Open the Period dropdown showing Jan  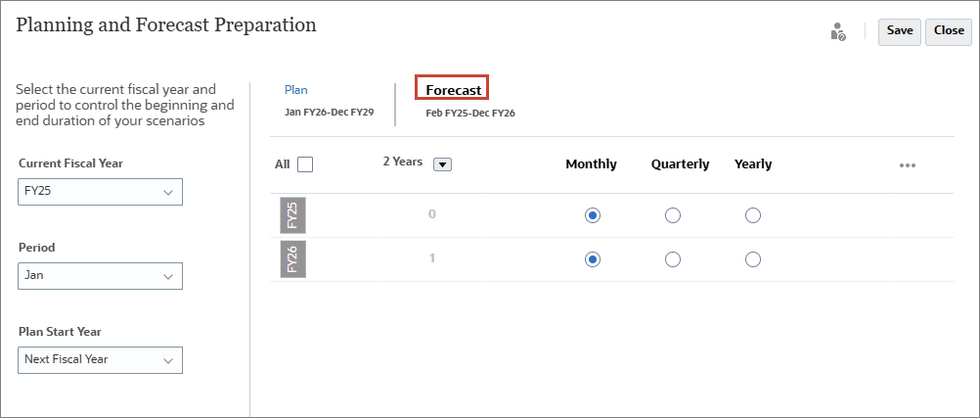[x=100, y=276]
